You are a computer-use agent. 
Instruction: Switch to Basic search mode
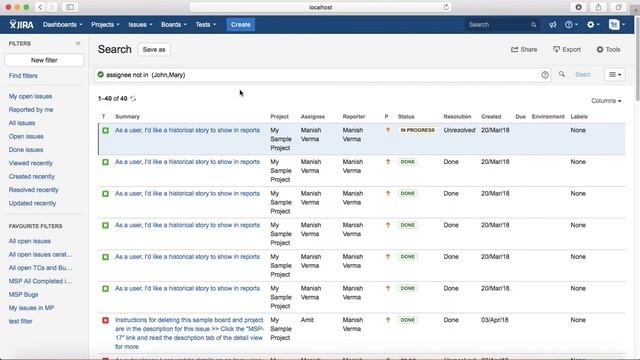pos(583,74)
